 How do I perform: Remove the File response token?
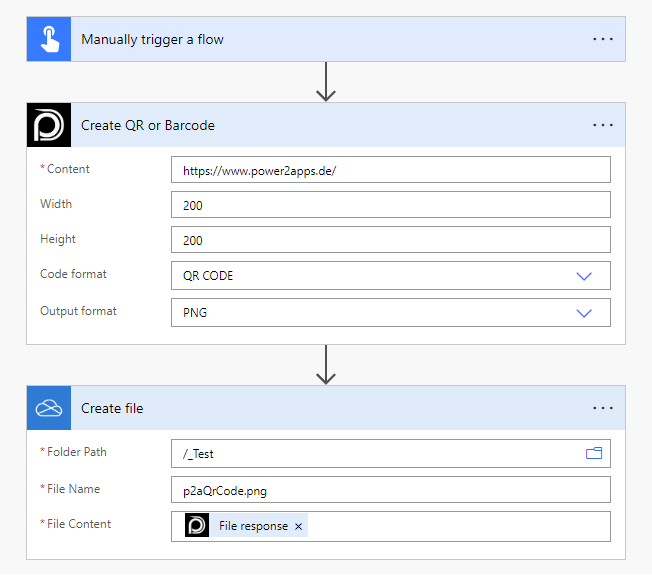298,527
